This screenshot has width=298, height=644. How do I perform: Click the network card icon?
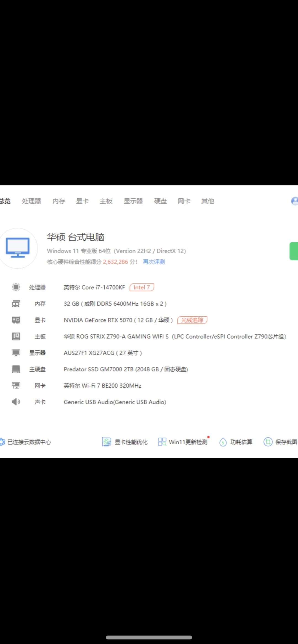click(16, 385)
